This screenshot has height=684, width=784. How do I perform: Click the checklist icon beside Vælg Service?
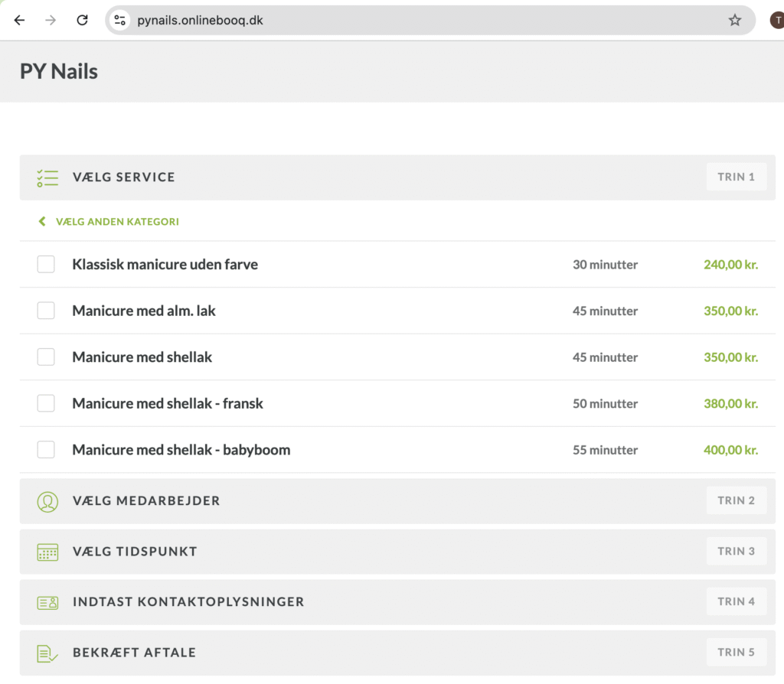pyautogui.click(x=47, y=178)
